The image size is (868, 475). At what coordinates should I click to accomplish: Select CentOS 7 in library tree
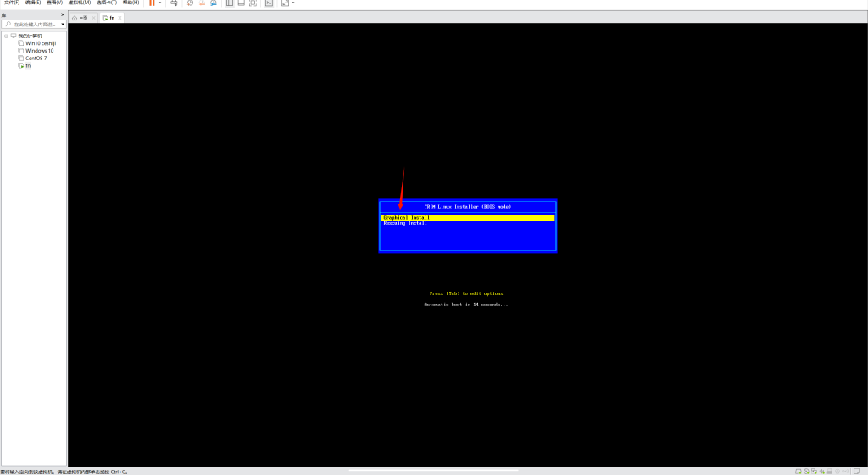(36, 58)
